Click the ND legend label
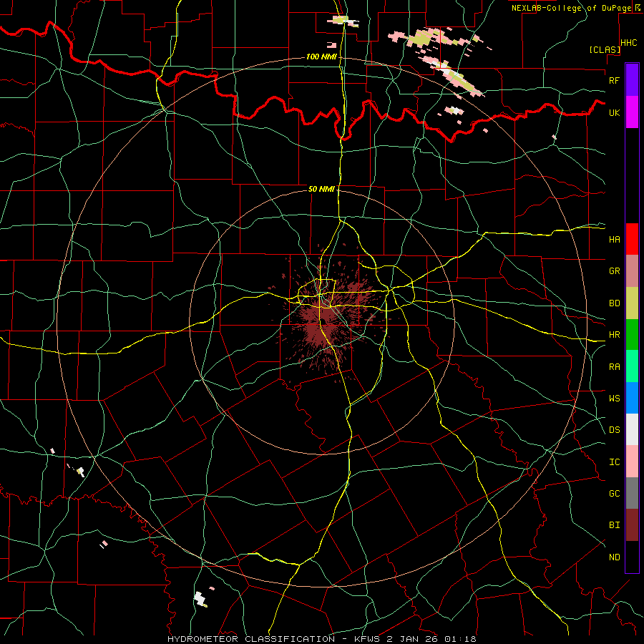This screenshot has height=644, width=644. click(x=614, y=557)
